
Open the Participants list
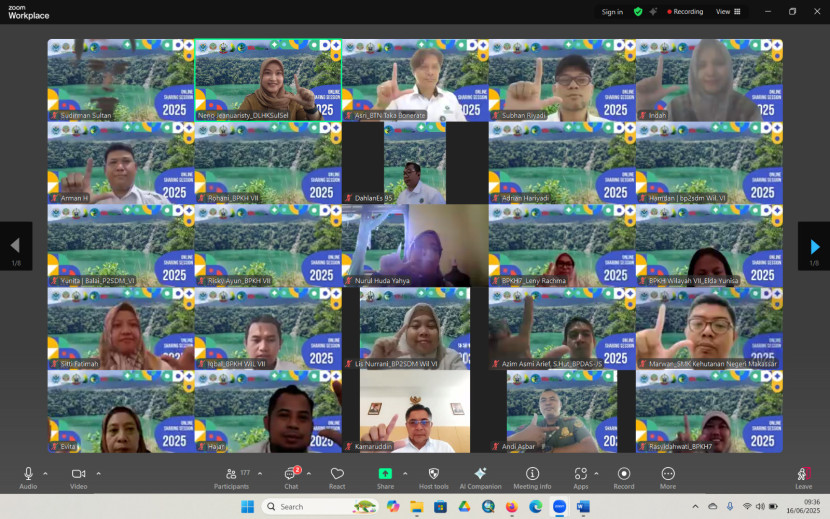(x=232, y=477)
